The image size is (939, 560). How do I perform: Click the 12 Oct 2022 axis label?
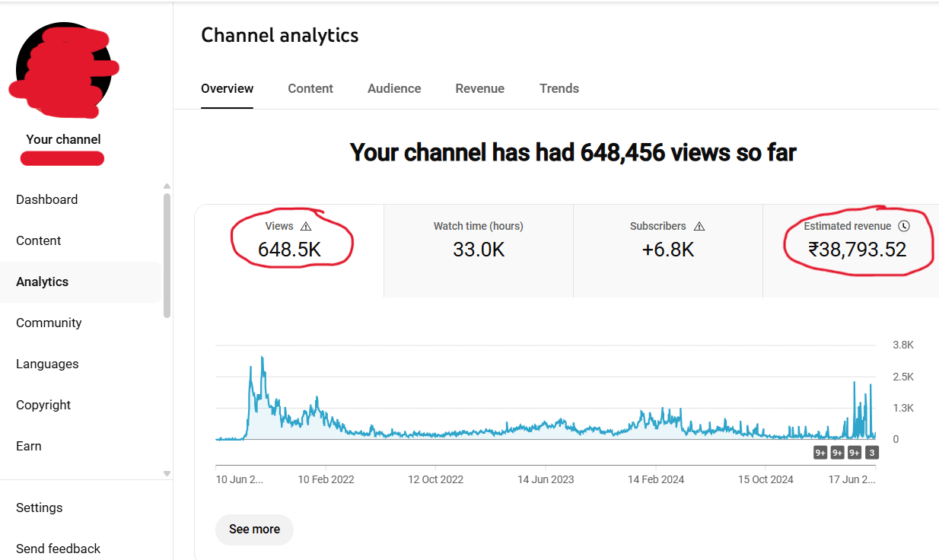(x=435, y=479)
